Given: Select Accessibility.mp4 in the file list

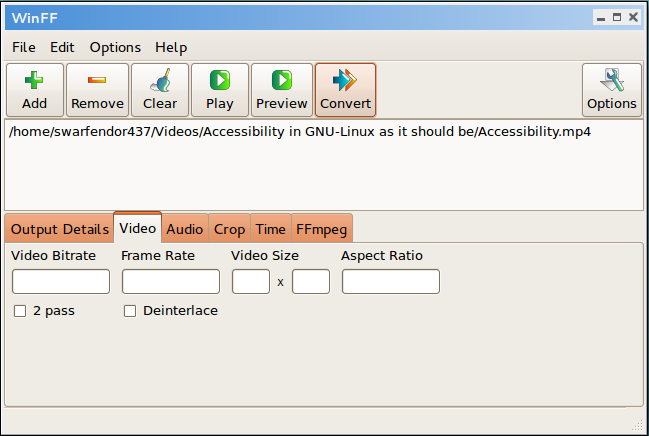Looking at the screenshot, I should point(299,132).
